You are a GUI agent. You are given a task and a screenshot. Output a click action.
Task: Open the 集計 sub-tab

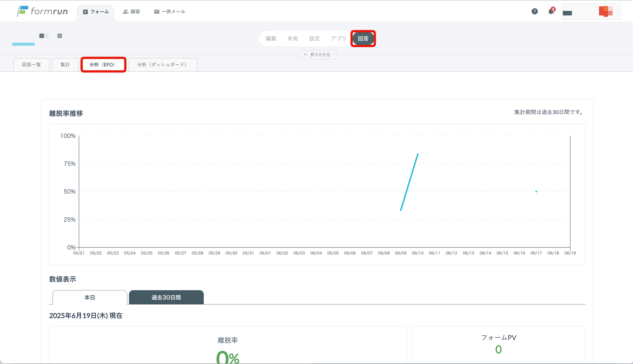coord(65,65)
